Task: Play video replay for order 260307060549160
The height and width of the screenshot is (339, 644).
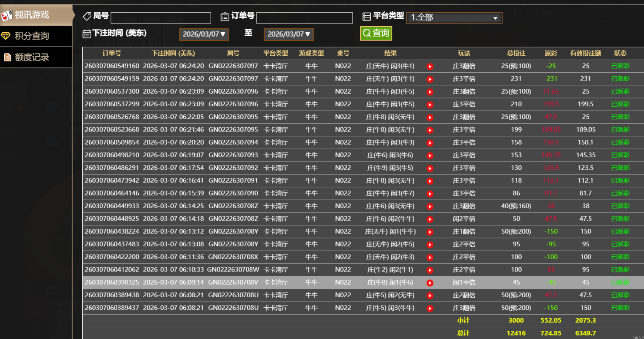Action: coord(430,67)
